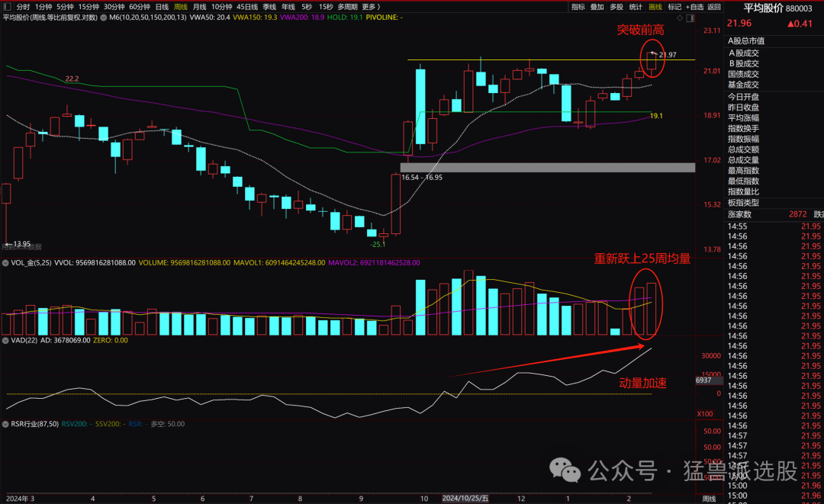Click the latest price 21.96
The width and height of the screenshot is (824, 504).
tap(739, 23)
